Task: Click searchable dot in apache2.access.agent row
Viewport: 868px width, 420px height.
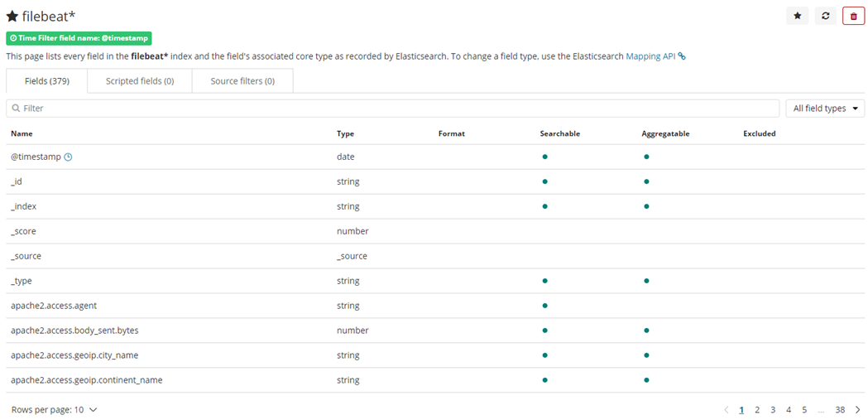Action: [x=544, y=306]
